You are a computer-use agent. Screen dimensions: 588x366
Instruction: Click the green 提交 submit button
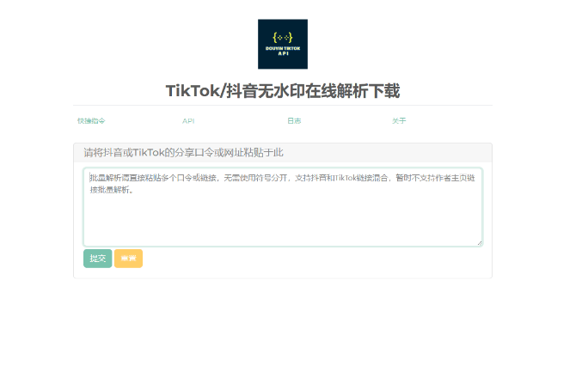coord(97,259)
